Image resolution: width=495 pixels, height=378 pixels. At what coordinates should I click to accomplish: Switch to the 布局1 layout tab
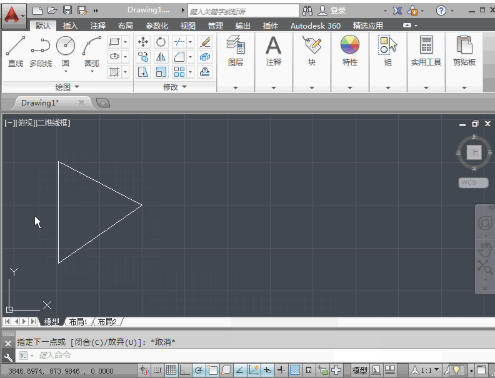[77, 322]
